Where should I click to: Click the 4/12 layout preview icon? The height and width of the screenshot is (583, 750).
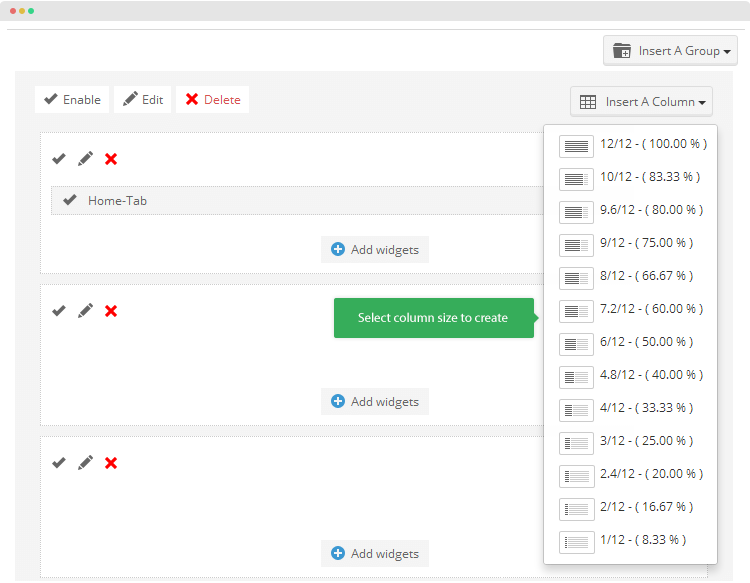576,410
